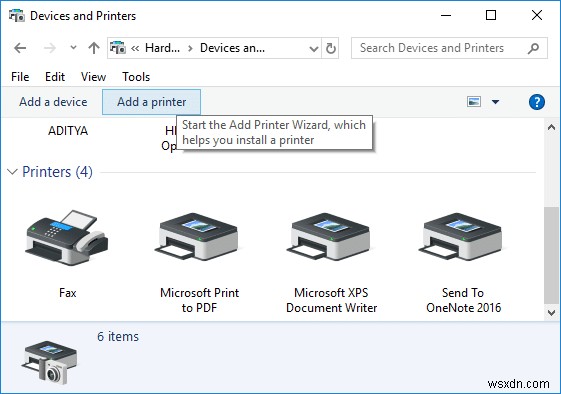Click the device summary icon in details pane
This screenshot has width=561, height=394.
pyautogui.click(x=49, y=362)
